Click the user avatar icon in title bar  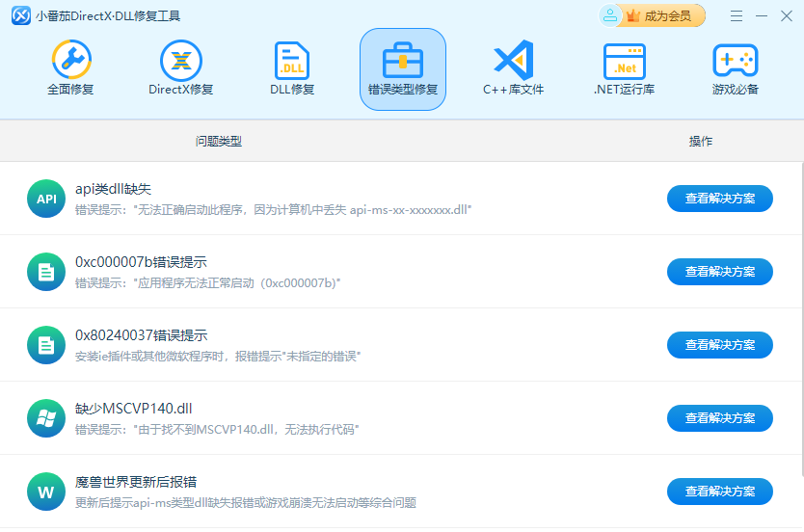610,15
